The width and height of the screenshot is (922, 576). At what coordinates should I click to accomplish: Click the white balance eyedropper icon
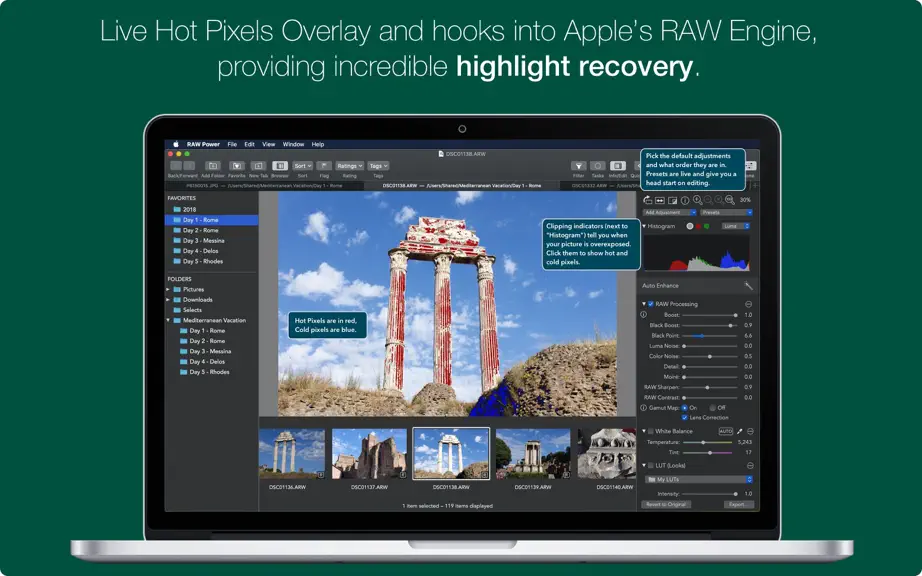pos(740,431)
